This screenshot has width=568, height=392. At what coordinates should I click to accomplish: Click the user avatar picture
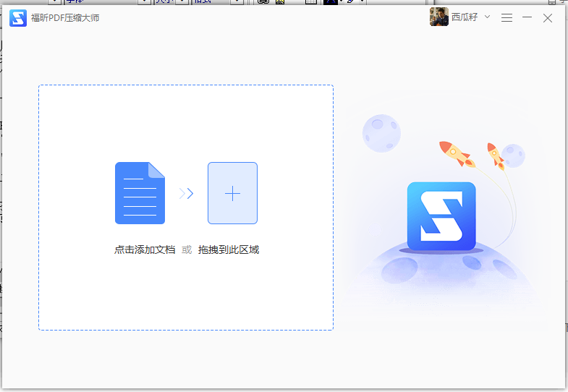[439, 17]
